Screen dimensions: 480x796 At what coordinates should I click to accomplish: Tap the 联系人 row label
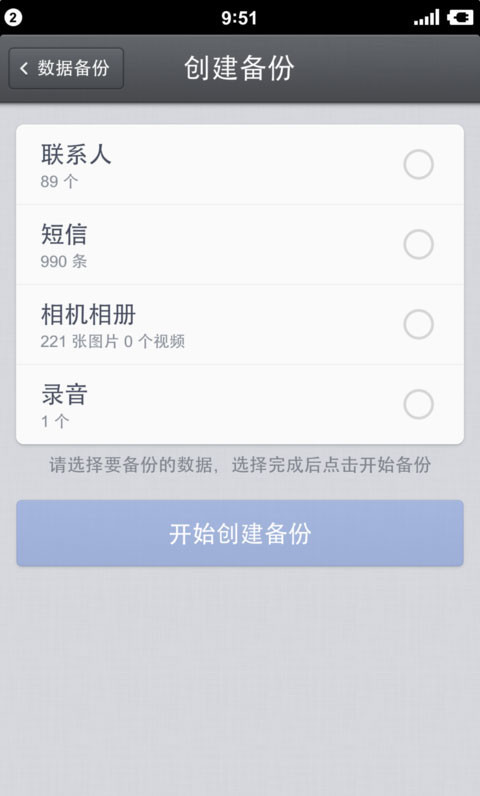tap(76, 154)
